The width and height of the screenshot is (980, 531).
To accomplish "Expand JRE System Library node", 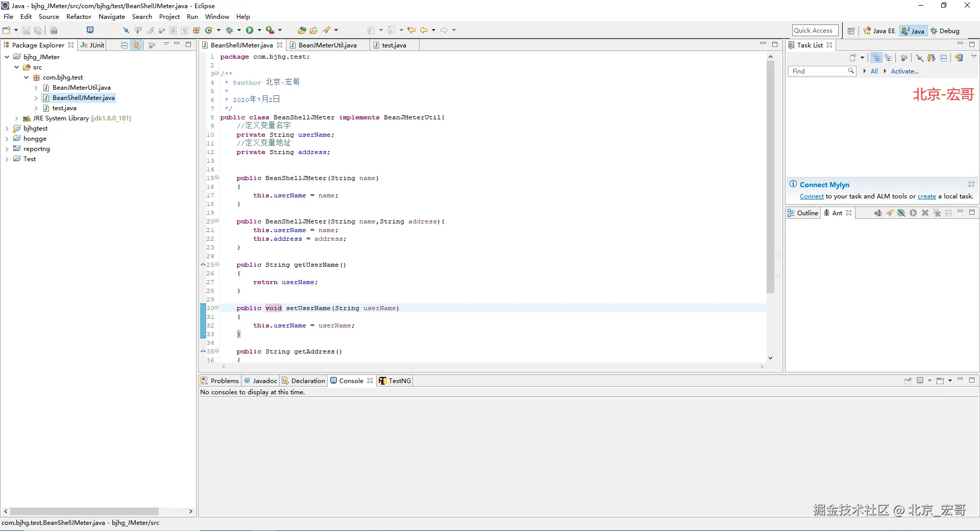I will click(x=16, y=118).
